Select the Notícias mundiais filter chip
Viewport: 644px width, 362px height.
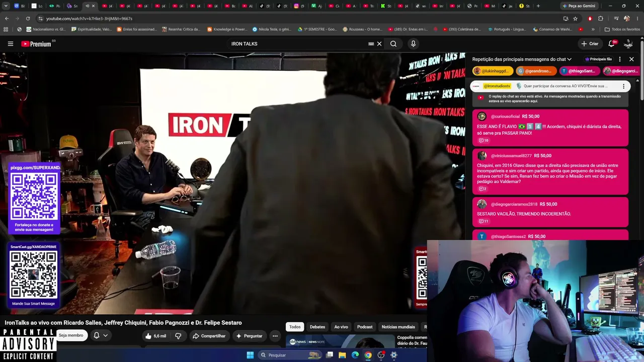click(398, 327)
